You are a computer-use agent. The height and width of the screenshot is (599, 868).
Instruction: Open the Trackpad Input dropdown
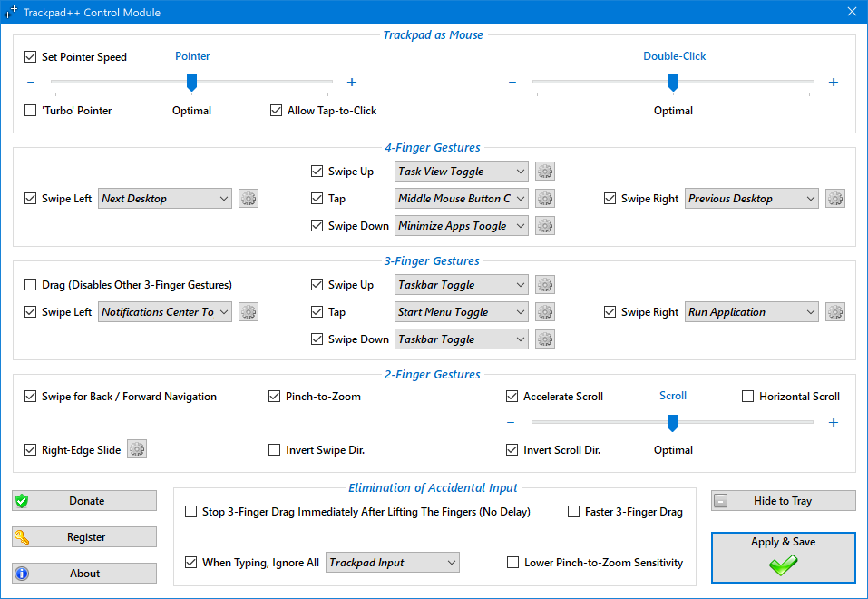click(393, 563)
